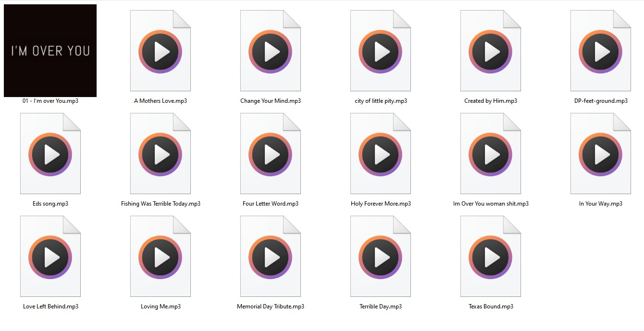Image resolution: width=644 pixels, height=331 pixels.
Task: Select the Created by Him.mp3 file icon
Action: (x=491, y=51)
